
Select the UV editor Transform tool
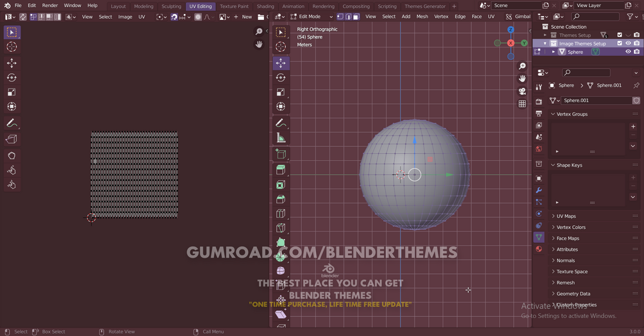[x=12, y=106]
